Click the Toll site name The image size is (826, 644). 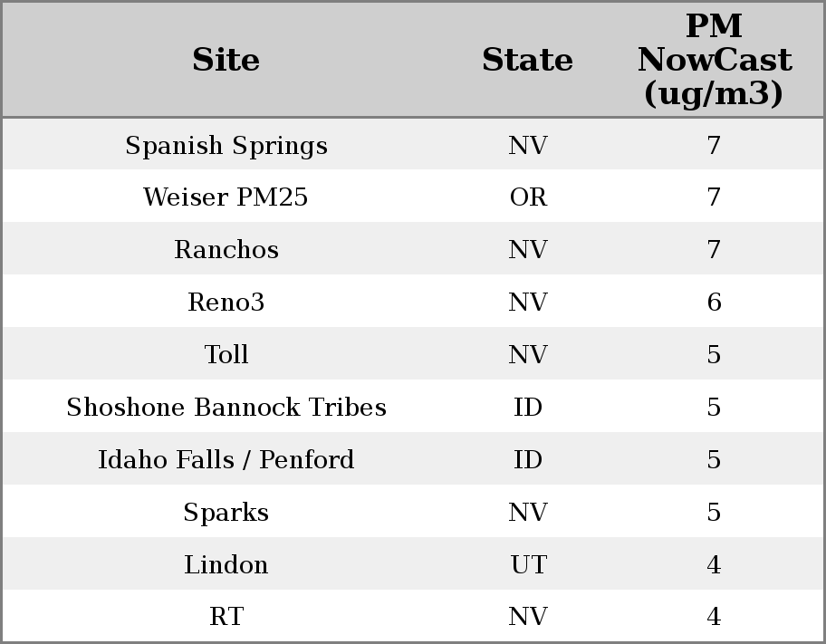[226, 355]
